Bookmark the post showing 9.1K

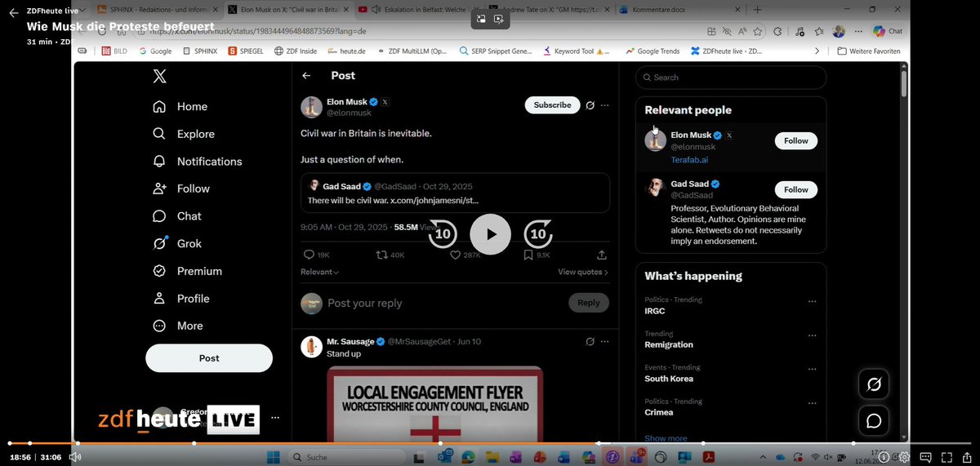(537, 255)
